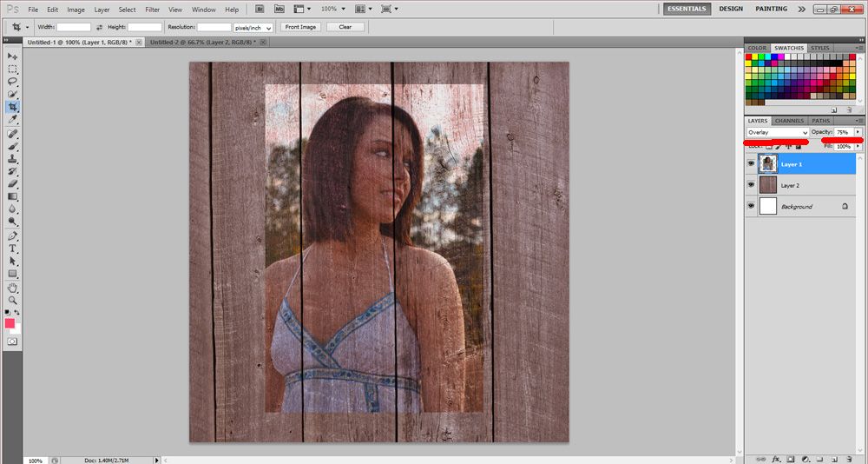Expand the Opacity slider arrow
Viewport: 868px width, 464px height.
coord(858,132)
